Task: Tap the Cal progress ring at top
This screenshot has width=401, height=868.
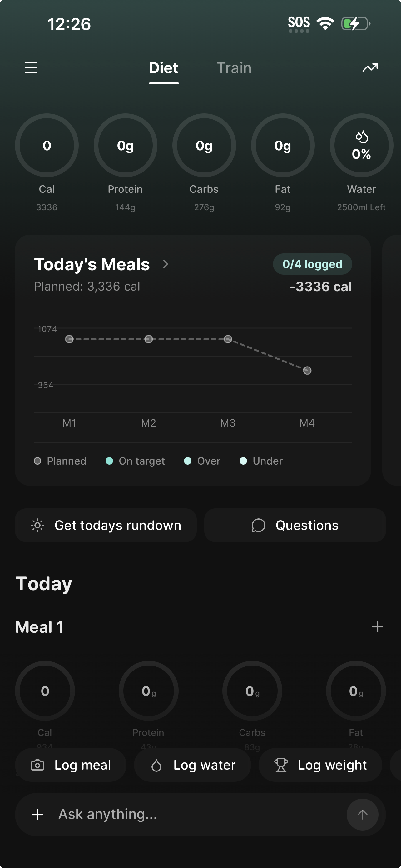Action: pos(47,145)
